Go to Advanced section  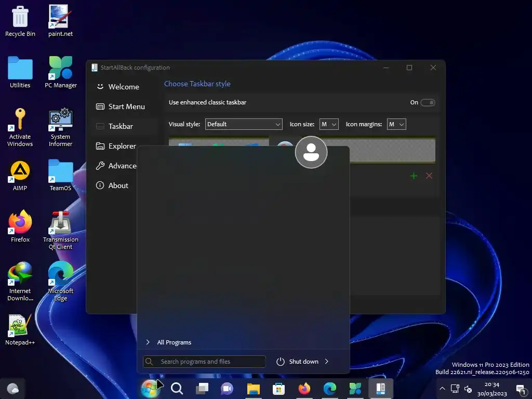pyautogui.click(x=115, y=166)
